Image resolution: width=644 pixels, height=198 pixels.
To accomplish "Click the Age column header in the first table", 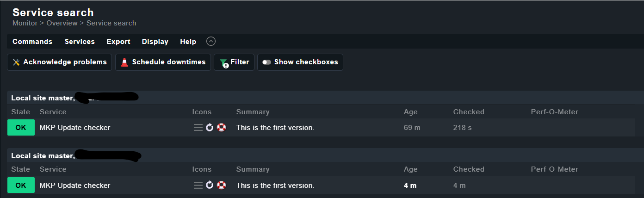I will click(x=410, y=112).
